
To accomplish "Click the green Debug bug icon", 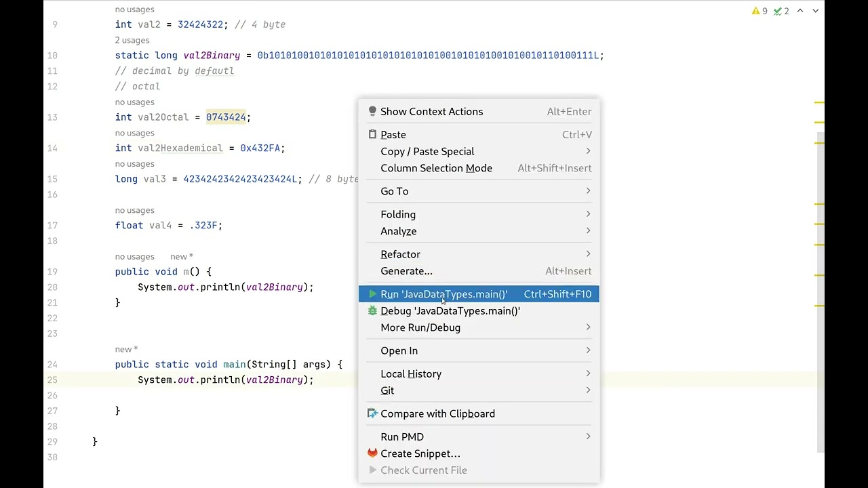I will [372, 310].
